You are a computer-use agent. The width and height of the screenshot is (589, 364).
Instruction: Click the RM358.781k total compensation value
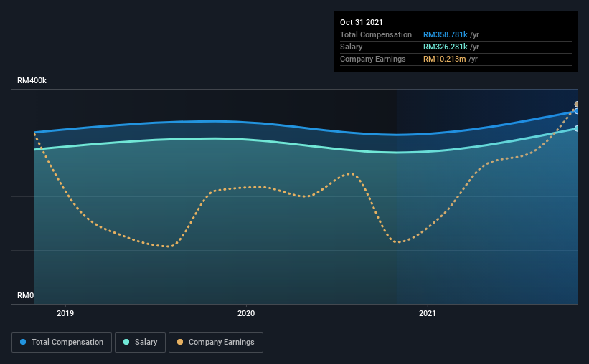pyautogui.click(x=445, y=34)
